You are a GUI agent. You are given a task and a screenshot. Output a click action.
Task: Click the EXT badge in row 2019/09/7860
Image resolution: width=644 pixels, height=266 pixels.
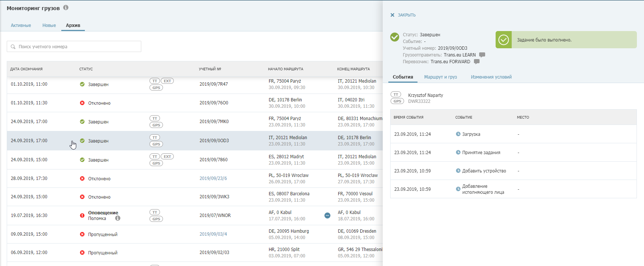pos(167,156)
